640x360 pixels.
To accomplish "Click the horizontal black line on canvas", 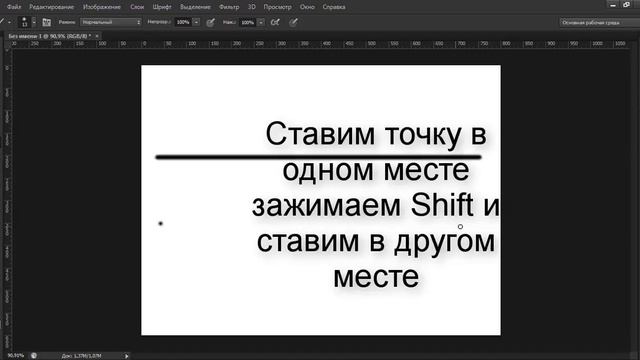I will [318, 157].
